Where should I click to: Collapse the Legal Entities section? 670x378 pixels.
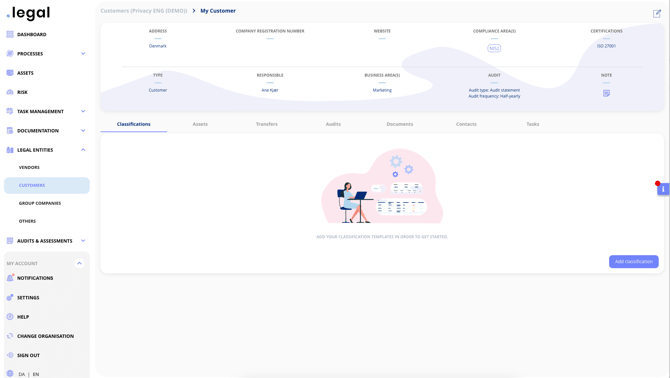[x=83, y=150]
